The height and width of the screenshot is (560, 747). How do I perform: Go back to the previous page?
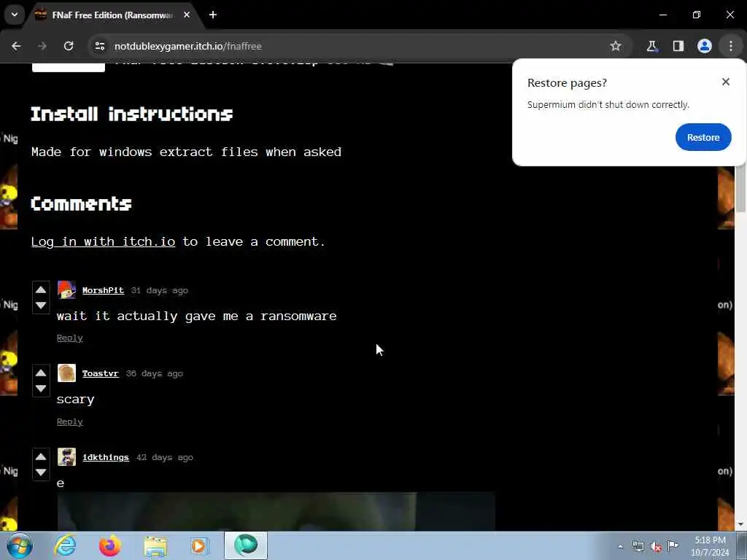click(x=16, y=46)
